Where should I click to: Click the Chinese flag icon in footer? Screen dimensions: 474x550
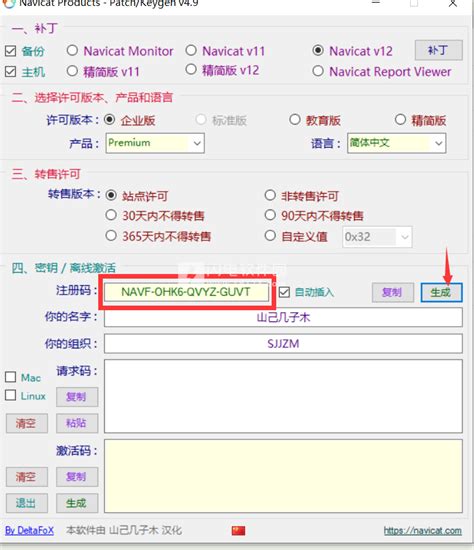(239, 530)
